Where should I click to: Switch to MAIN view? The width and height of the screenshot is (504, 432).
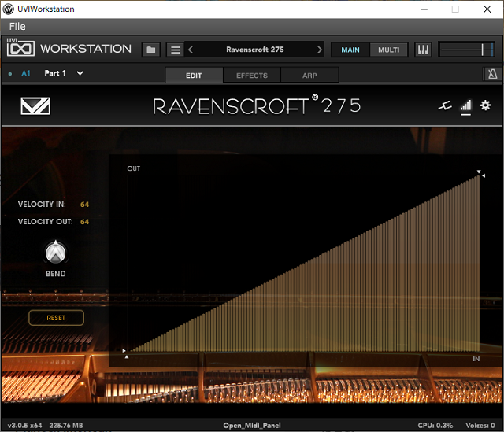click(x=350, y=50)
